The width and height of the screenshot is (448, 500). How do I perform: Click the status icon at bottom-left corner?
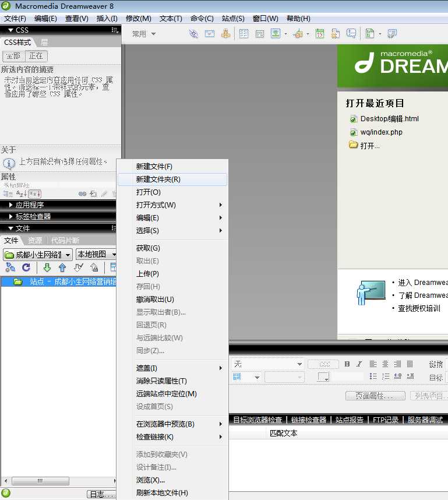6,494
